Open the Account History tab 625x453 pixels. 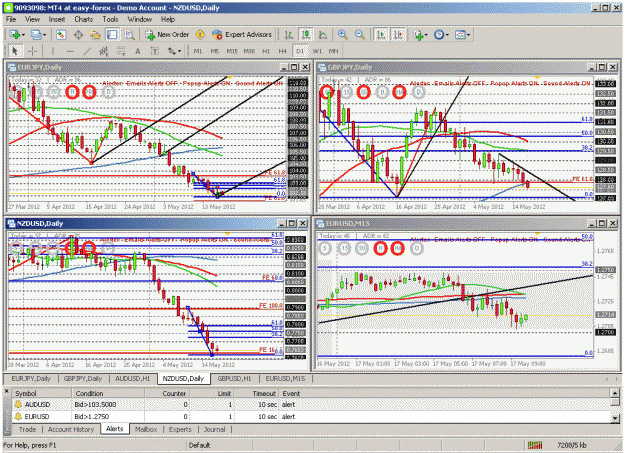tap(71, 429)
